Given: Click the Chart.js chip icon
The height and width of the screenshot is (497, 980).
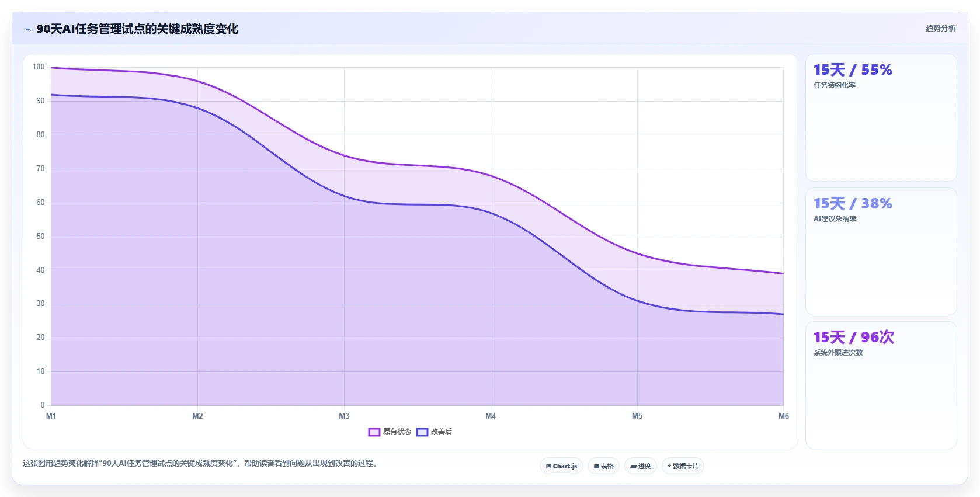Looking at the screenshot, I should [548, 466].
